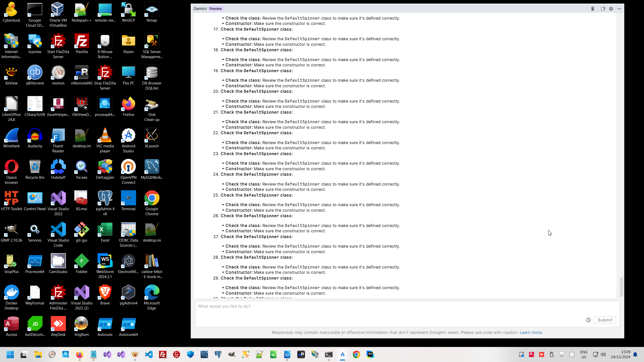
Task: Click the query history clock icon
Action: (588, 320)
